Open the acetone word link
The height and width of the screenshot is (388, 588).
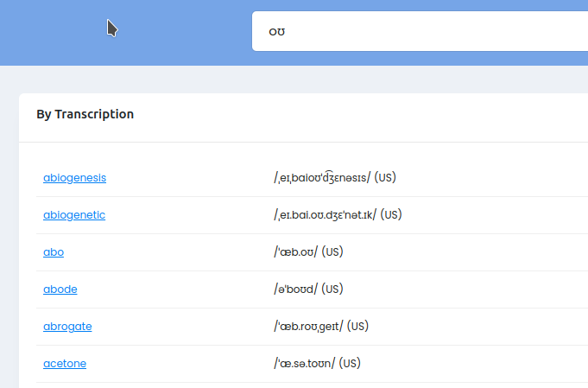(x=65, y=364)
